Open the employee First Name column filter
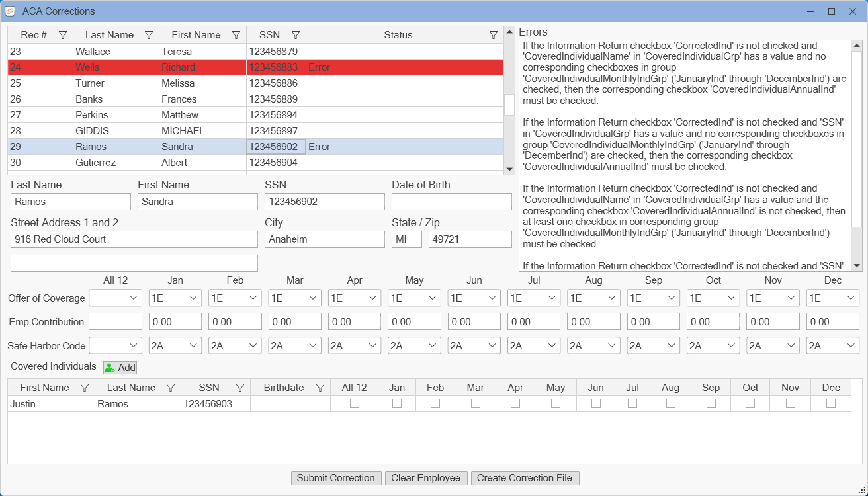The image size is (868, 496). click(236, 35)
